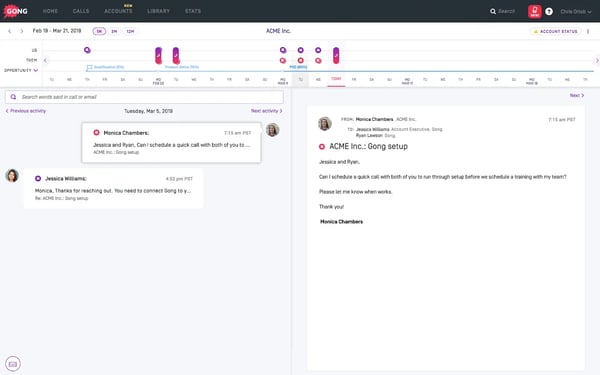Click the call marker above Today
600x375 pixels.
point(336,55)
